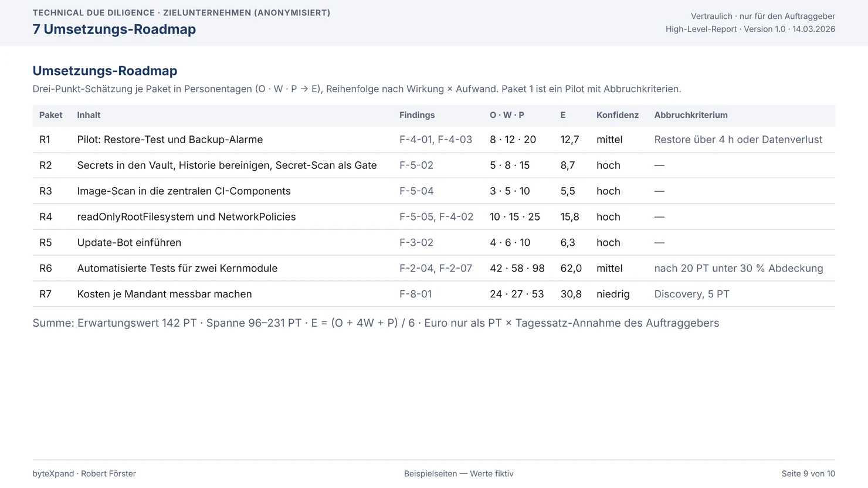Click the 'Findings' column header
Viewport: 868px width, 488px height.
tap(417, 115)
